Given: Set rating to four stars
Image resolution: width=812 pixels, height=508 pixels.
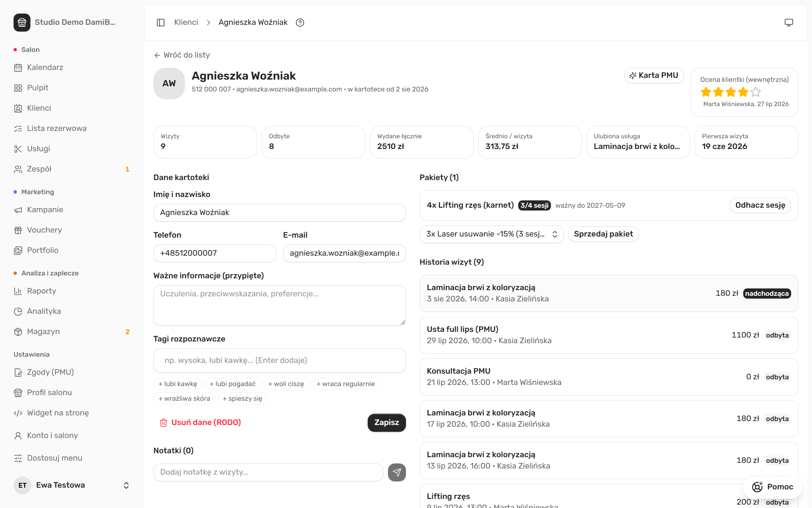Looking at the screenshot, I should tap(743, 92).
